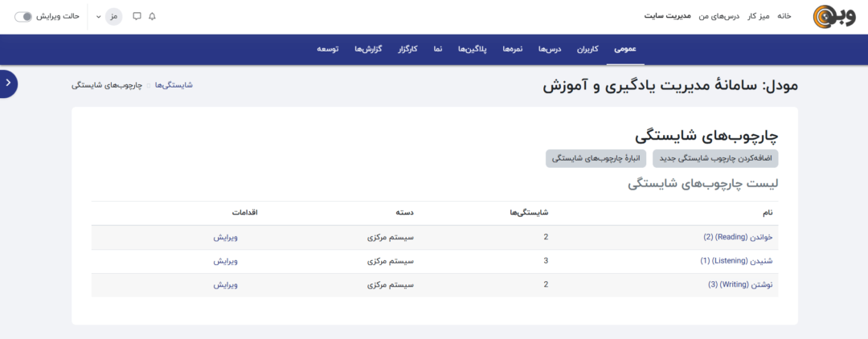
Task: Open the side drawer chevron
Action: (7, 84)
